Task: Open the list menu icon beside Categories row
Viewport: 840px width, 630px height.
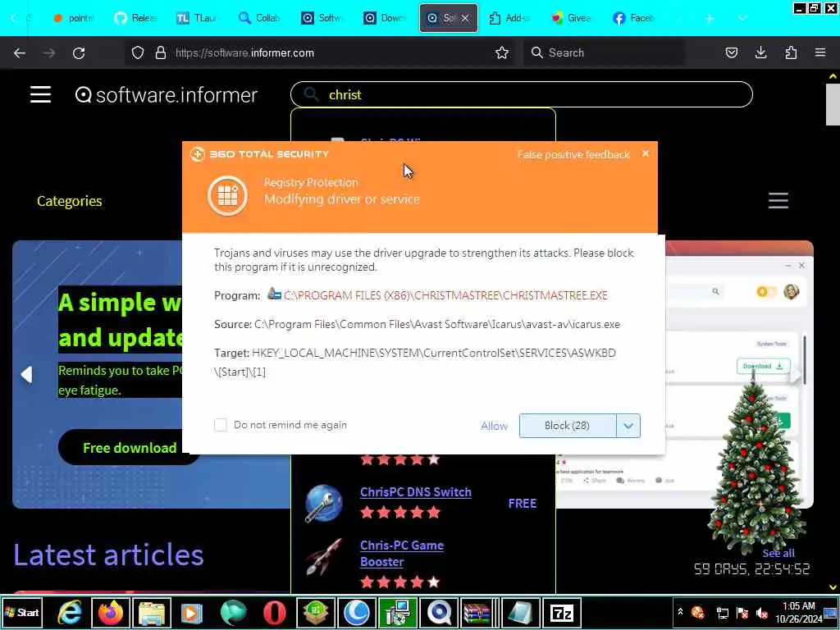Action: (x=778, y=200)
